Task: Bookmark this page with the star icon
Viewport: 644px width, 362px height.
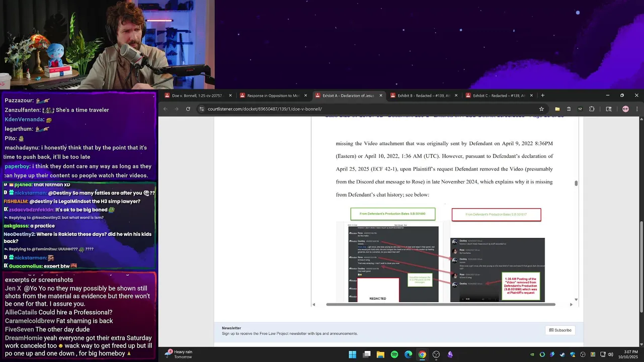Action: click(x=541, y=109)
